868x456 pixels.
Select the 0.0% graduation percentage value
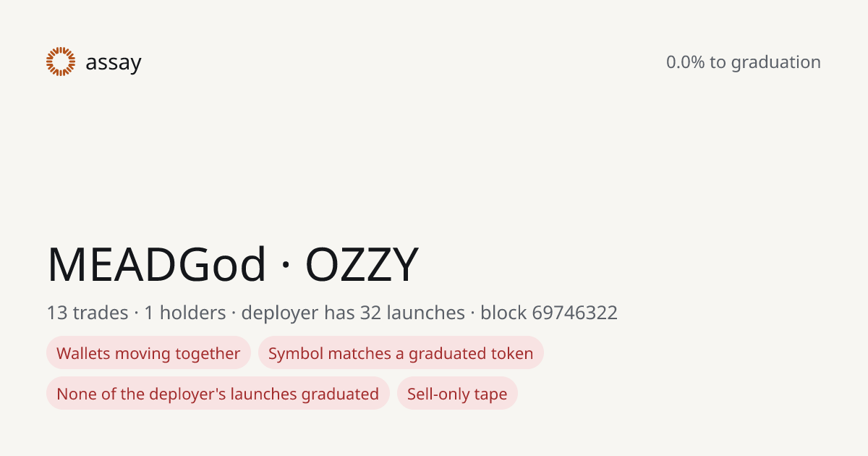pos(685,62)
